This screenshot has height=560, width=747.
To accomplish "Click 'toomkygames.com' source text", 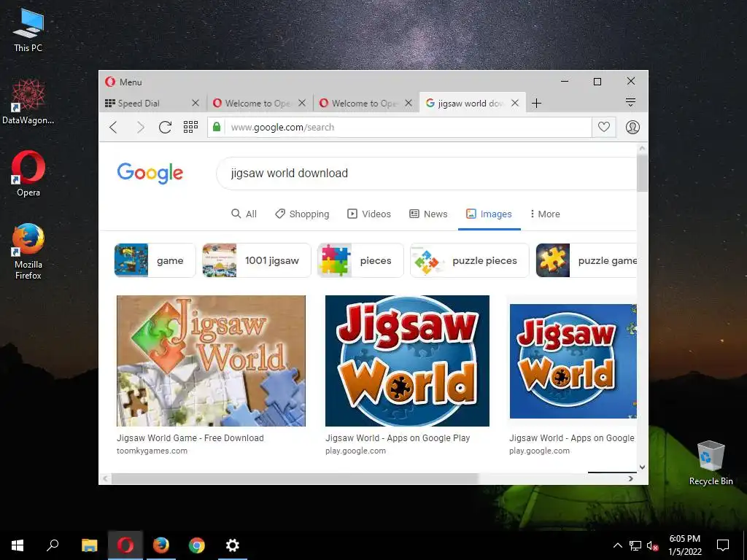I will click(152, 451).
